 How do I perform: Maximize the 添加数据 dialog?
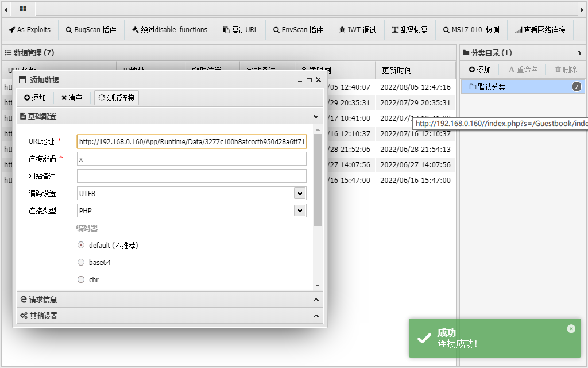click(x=309, y=80)
